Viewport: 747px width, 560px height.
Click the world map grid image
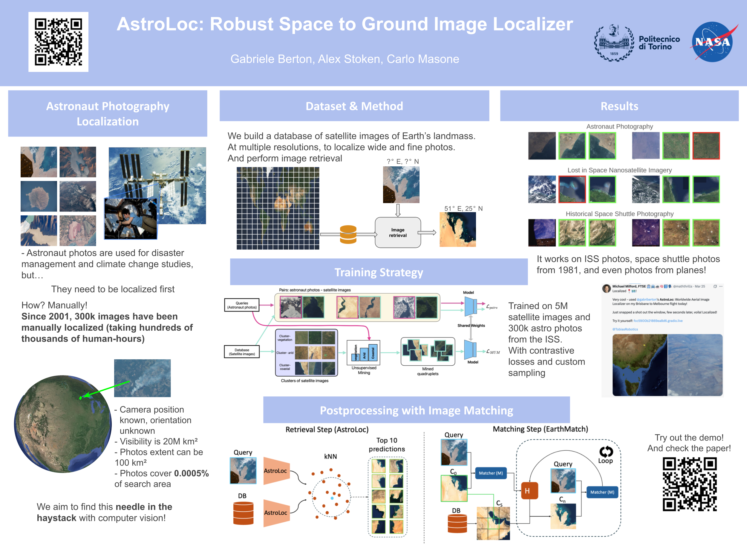pos(278,208)
